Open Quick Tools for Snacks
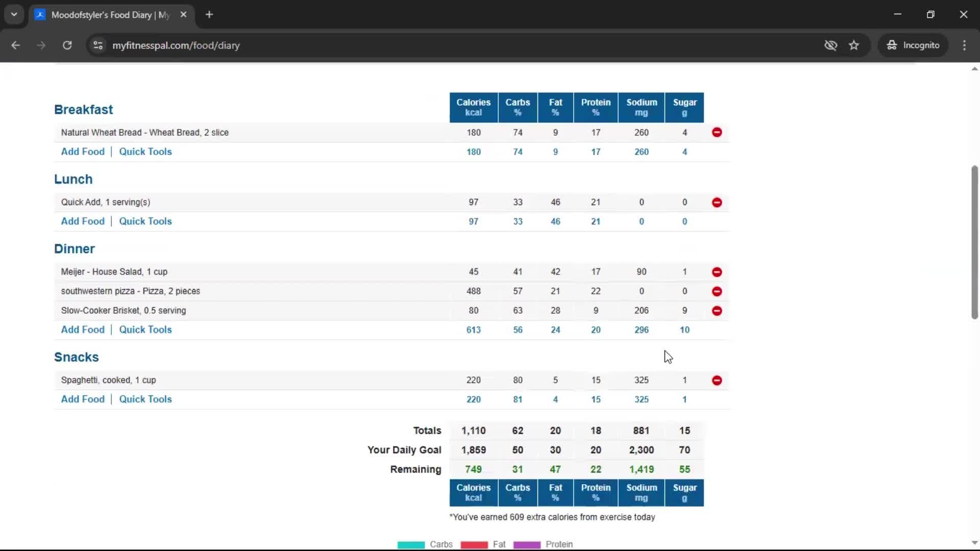 tap(145, 399)
